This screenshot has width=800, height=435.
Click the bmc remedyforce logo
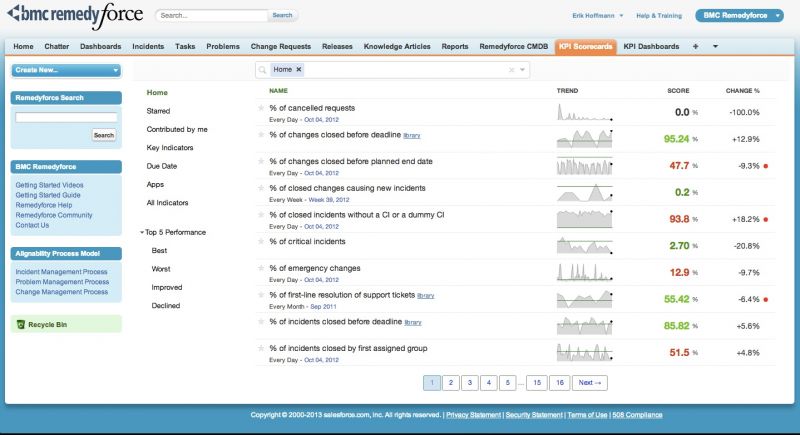pos(76,15)
